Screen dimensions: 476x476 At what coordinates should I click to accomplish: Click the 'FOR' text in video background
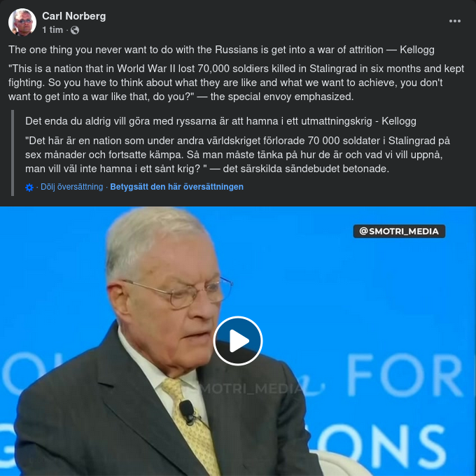pos(405,376)
